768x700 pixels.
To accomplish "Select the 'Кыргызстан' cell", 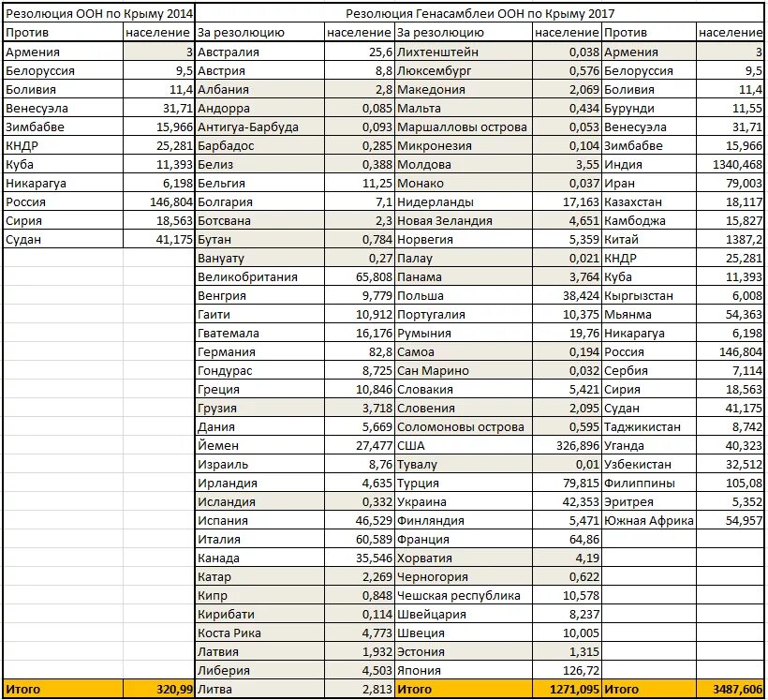I will click(x=649, y=295).
